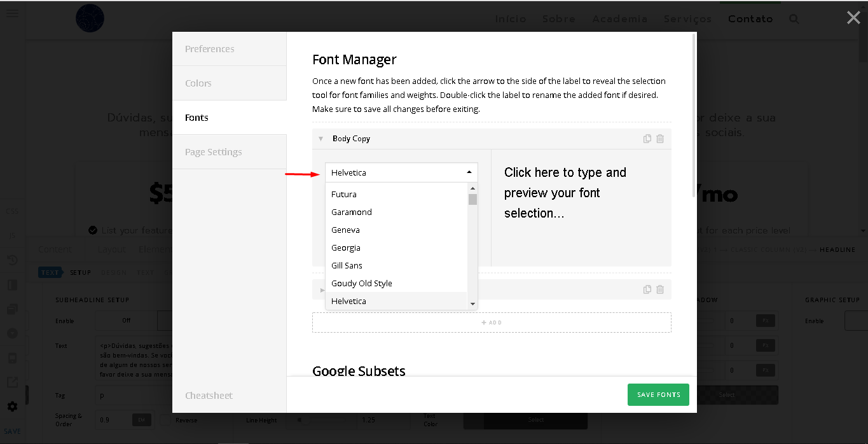Open Início in site navigation
868x444 pixels.
pyautogui.click(x=511, y=19)
